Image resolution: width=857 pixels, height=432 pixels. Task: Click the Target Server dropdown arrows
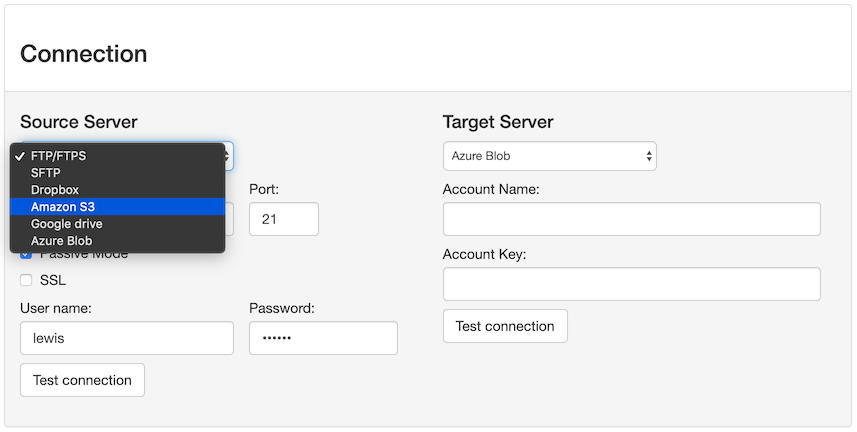pos(649,156)
